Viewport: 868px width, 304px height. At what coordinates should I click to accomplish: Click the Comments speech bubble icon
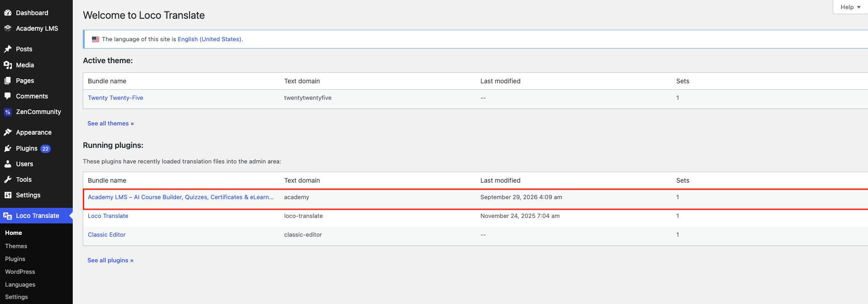click(x=8, y=96)
